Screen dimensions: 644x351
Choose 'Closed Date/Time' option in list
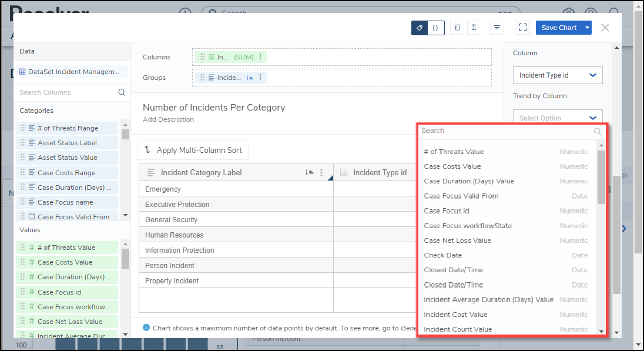[453, 270]
